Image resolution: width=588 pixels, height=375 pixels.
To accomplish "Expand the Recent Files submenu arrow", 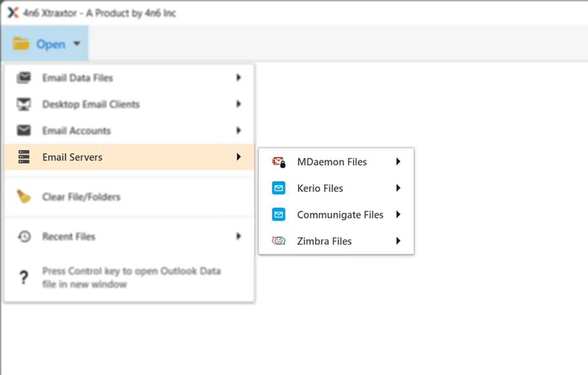I will (239, 236).
